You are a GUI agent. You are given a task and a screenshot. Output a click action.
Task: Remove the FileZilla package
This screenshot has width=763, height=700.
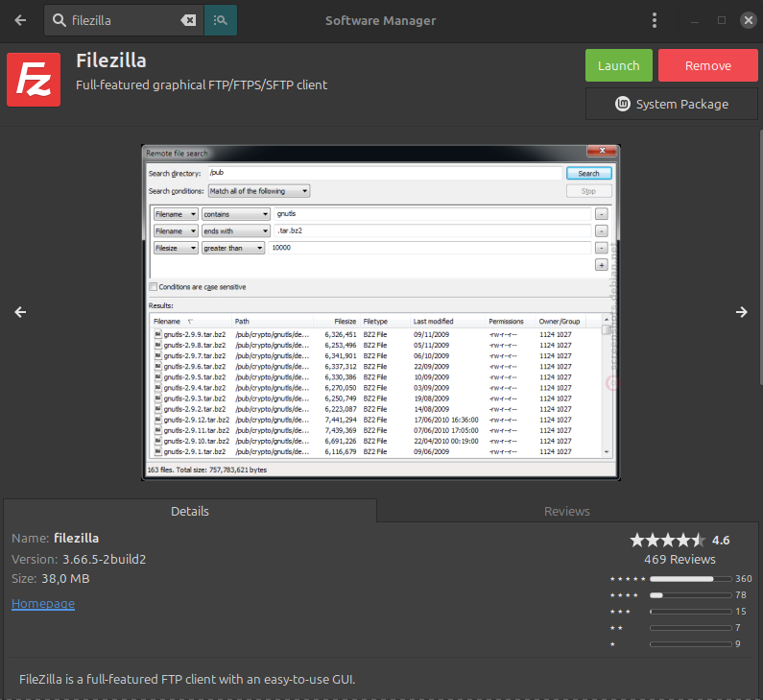tap(707, 65)
